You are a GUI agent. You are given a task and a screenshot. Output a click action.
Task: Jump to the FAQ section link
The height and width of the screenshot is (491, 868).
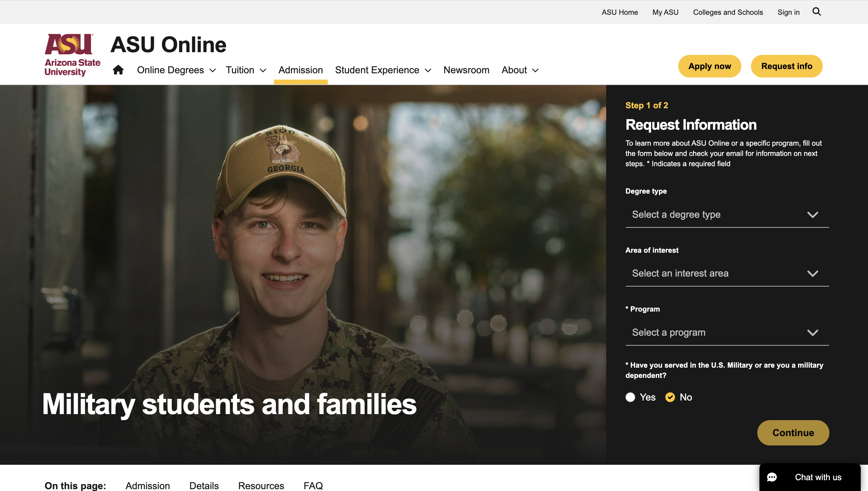(313, 486)
